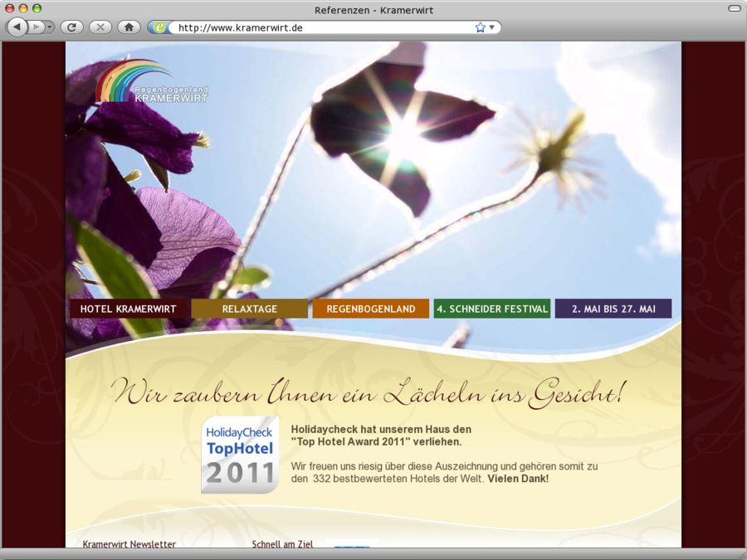Open the Regenbogenland navigation tab
Screen dimensions: 747x560
click(x=370, y=309)
